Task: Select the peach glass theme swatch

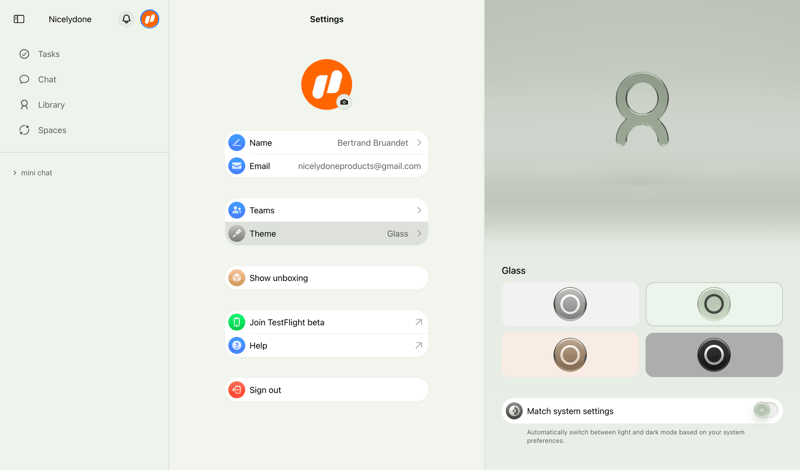Action: tap(570, 355)
